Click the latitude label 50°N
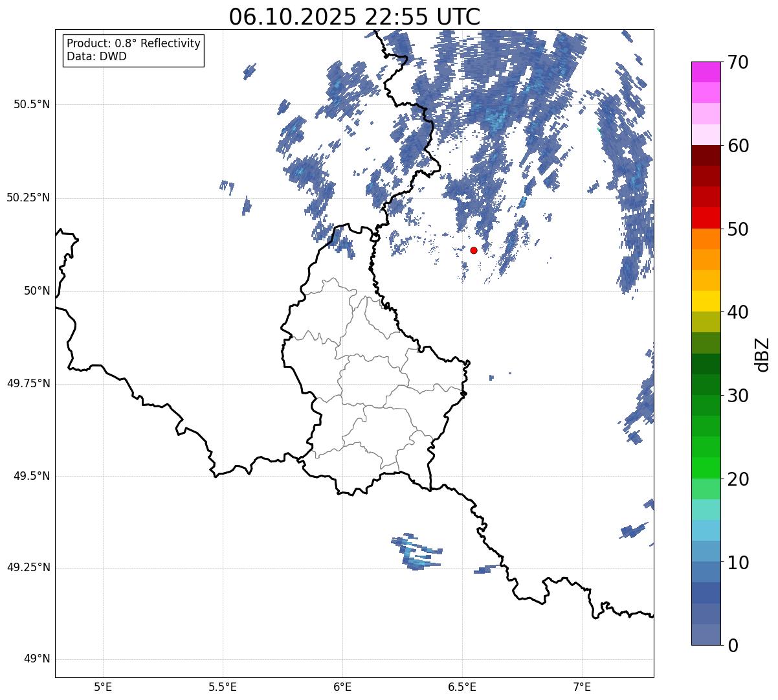Viewport: 778px width, 700px height. click(x=37, y=291)
